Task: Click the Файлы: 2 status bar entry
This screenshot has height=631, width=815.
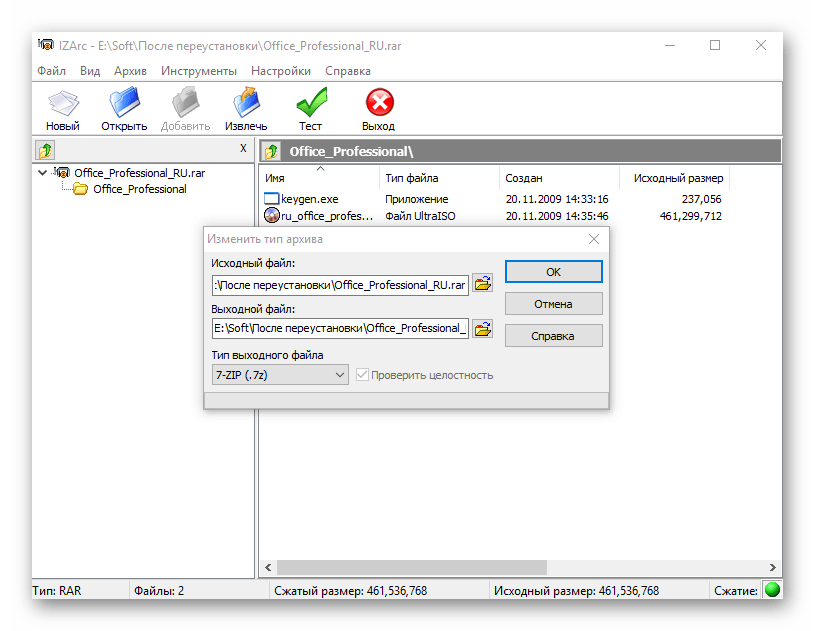Action: 159,591
